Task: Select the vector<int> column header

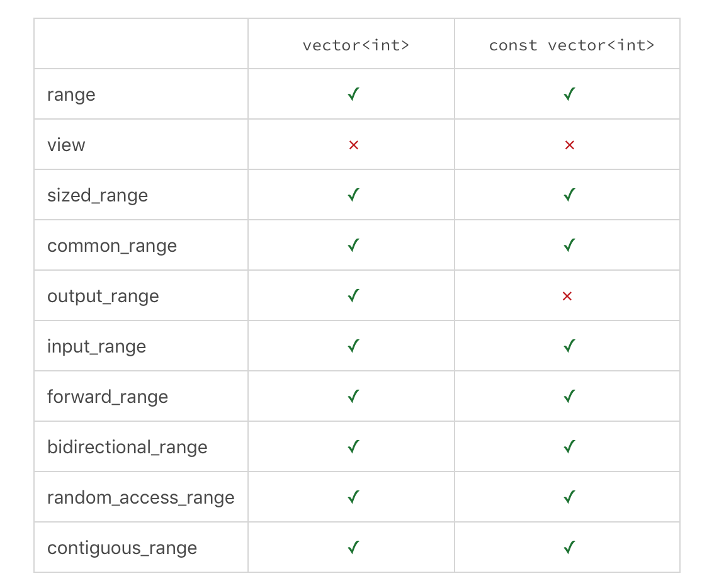Action: point(356,45)
